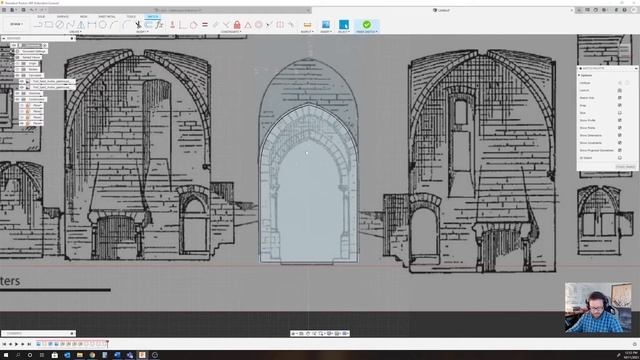640x360 pixels.
Task: Apply the Symmetry constraint
Action: click(x=280, y=25)
